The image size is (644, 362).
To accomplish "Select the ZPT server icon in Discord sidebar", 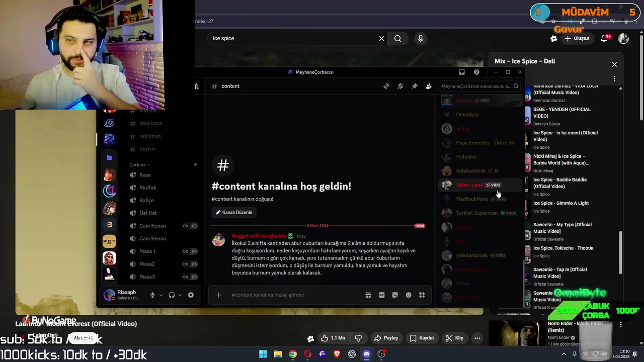I will click(x=109, y=241).
